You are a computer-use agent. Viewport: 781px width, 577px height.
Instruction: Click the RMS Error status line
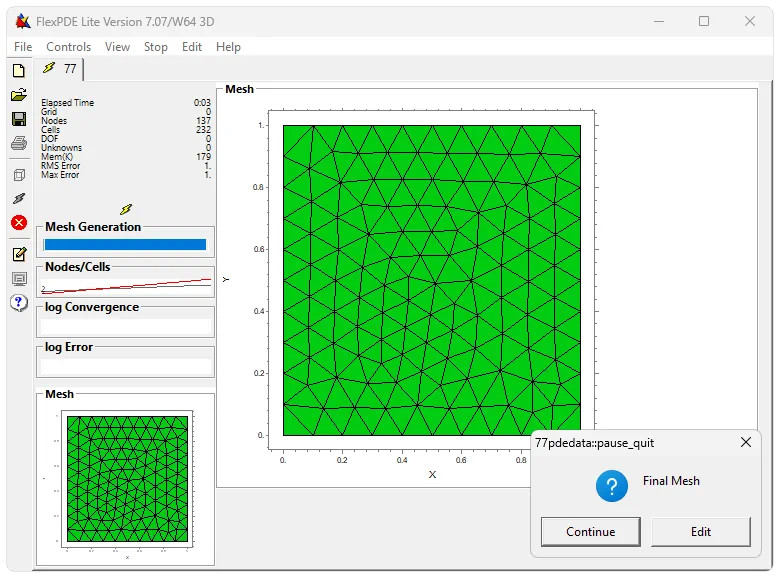(126, 165)
